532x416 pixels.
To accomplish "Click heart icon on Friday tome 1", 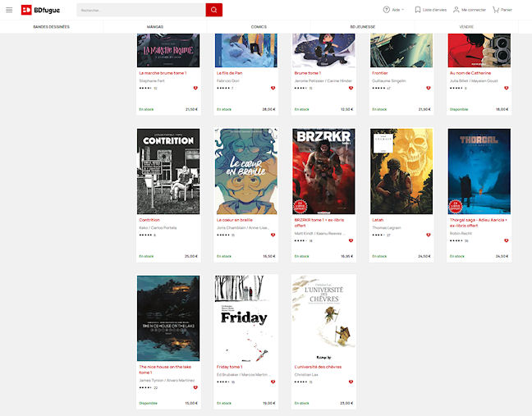I will [x=273, y=382].
